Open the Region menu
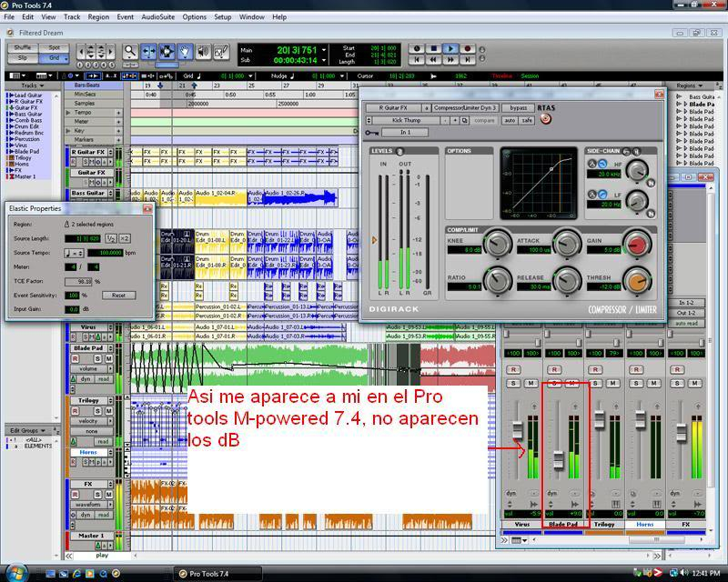Image resolution: width=728 pixels, height=582 pixels. click(x=98, y=17)
